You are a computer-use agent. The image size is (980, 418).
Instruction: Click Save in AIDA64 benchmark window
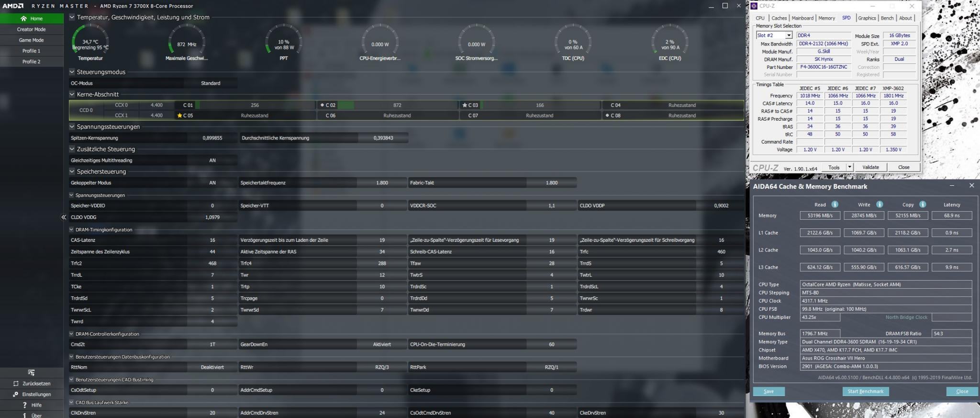pyautogui.click(x=768, y=391)
